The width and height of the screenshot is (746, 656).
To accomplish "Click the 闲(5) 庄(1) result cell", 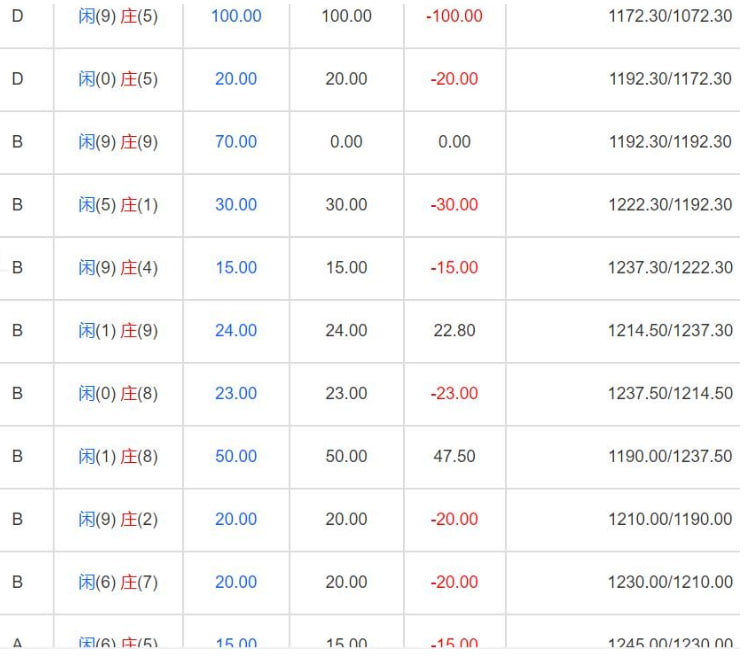I will tap(118, 205).
